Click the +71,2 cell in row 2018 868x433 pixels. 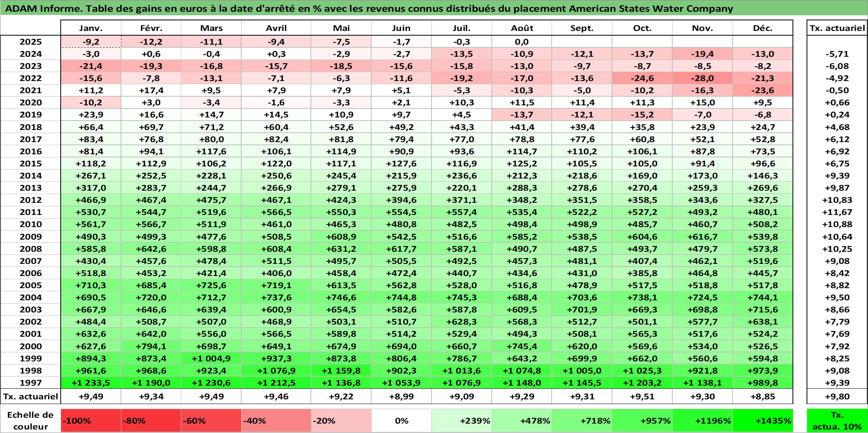211,127
